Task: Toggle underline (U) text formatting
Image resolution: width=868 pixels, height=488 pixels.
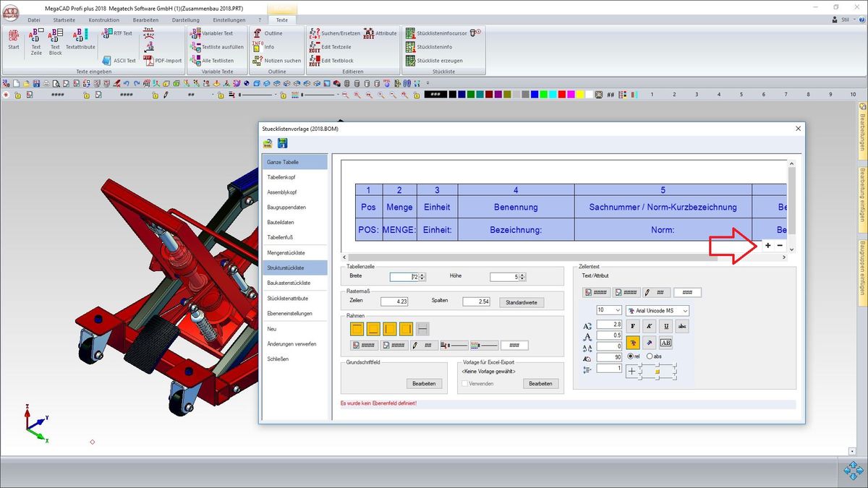Action: click(x=665, y=326)
